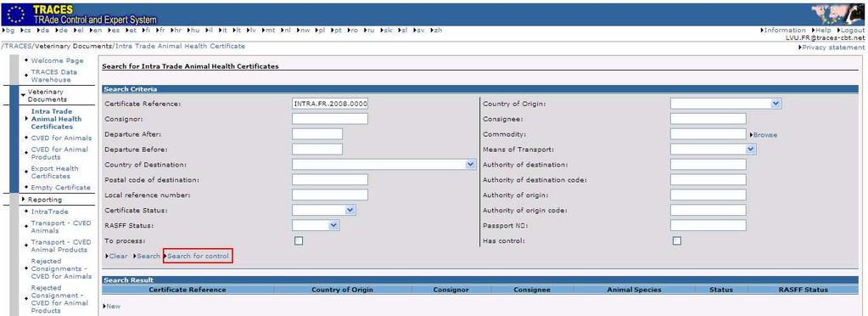Open Transport - CVED Animal Products report
This screenshot has width=868, height=316.
[61, 246]
